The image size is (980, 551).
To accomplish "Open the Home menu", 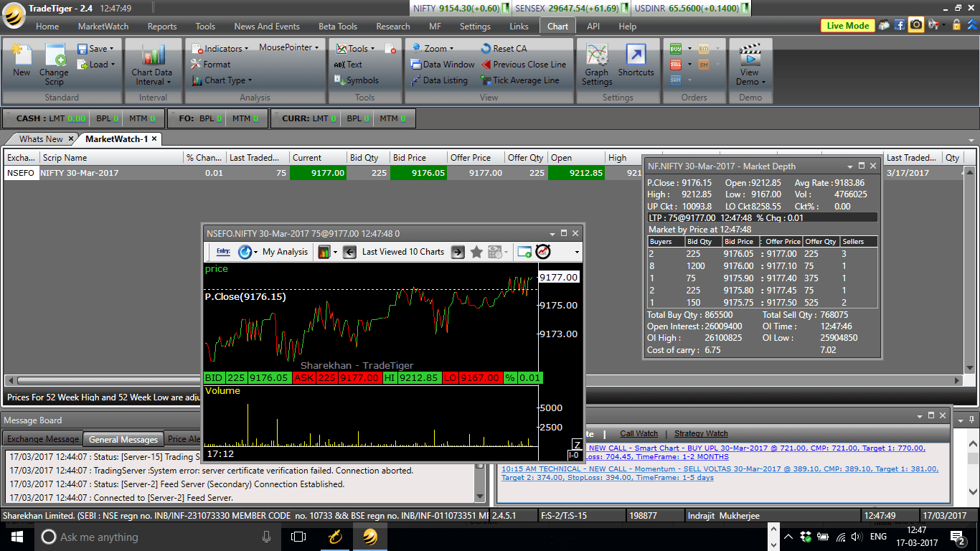I will click(47, 26).
